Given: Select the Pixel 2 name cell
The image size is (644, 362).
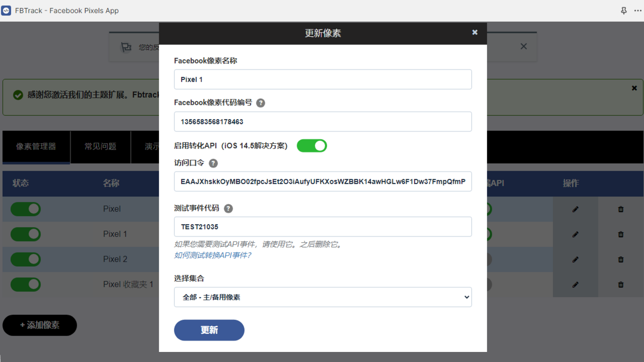Looking at the screenshot, I should tap(115, 259).
